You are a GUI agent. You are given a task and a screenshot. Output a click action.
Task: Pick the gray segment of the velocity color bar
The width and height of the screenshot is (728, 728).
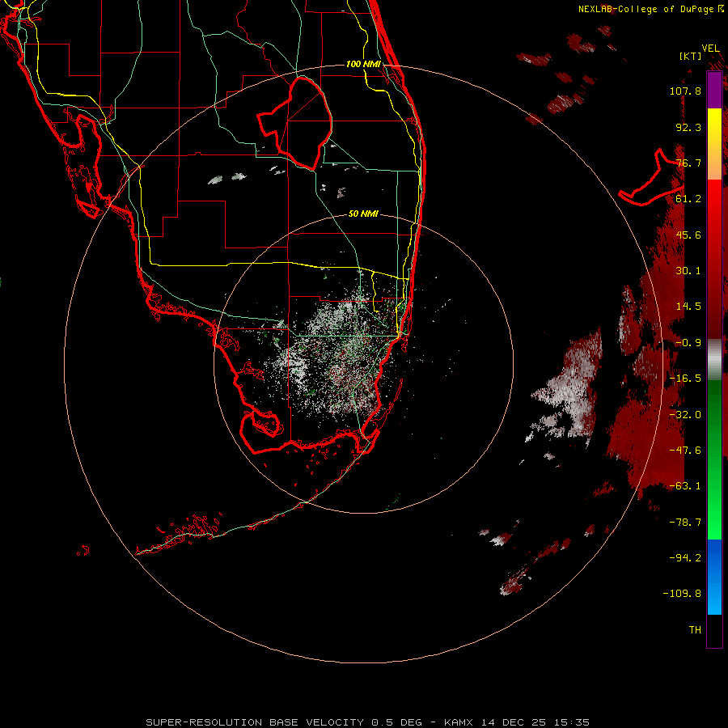coord(714,358)
